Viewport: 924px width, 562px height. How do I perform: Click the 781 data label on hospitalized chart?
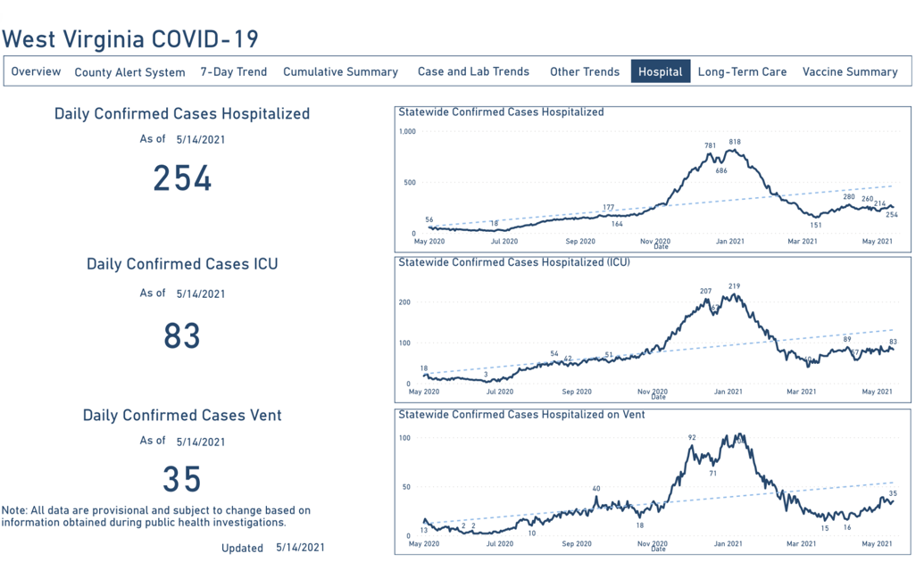coord(711,146)
